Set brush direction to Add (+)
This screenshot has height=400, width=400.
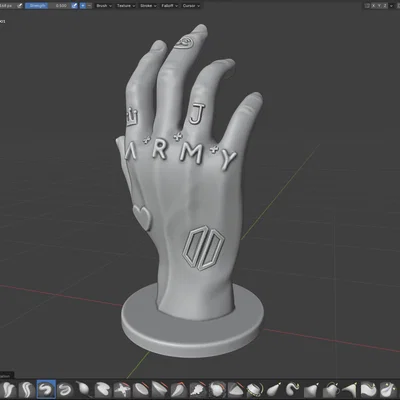pyautogui.click(x=83, y=6)
